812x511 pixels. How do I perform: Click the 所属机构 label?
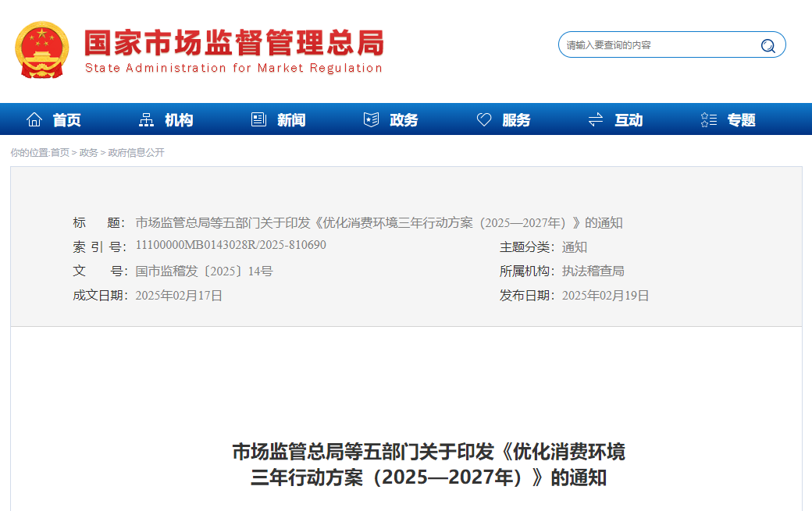[527, 271]
